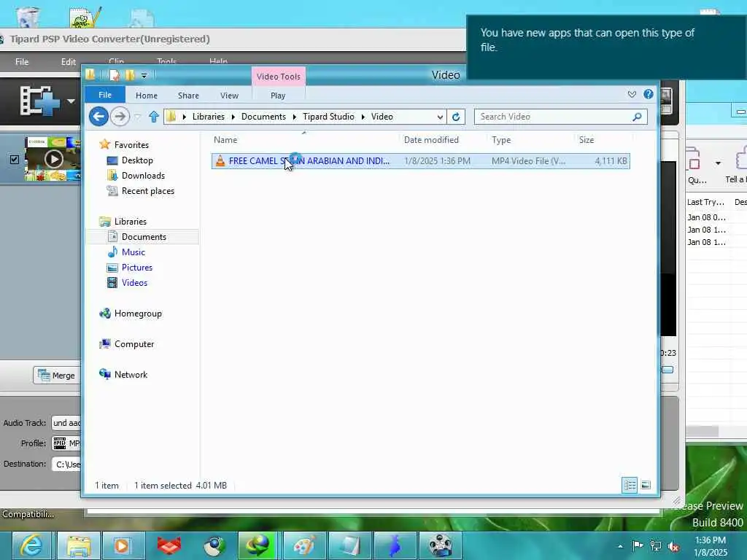Open Downloads in the navigation pane
This screenshot has height=560, width=747.
point(143,176)
